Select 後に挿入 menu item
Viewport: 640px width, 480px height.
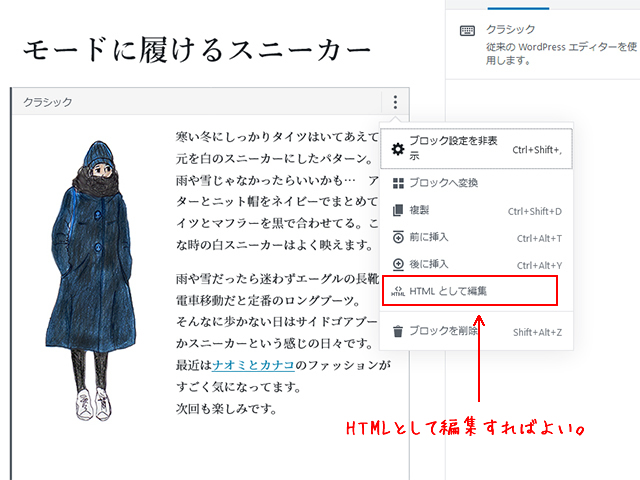[x=476, y=264]
